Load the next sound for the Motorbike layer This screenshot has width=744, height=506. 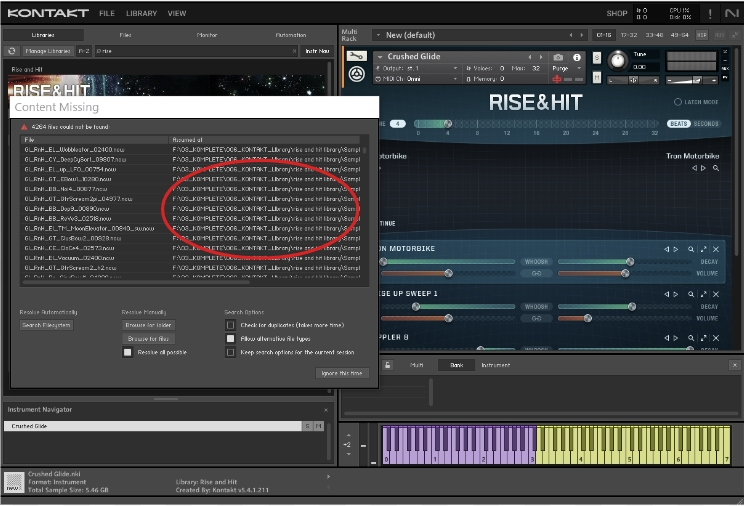(x=676, y=249)
